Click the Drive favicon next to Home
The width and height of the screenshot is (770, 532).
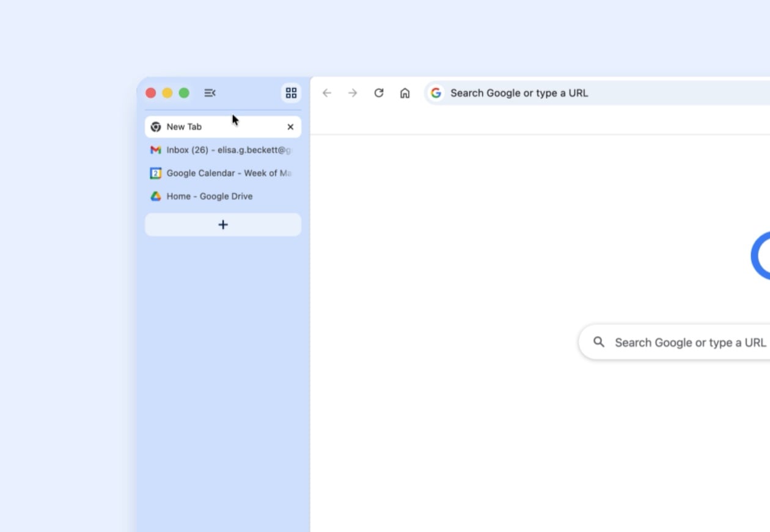point(155,196)
